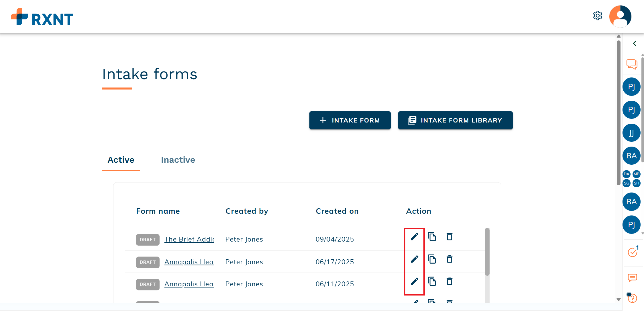This screenshot has height=311, width=644.
Task: Edit "The Brief Addic..." draft using pencil icon
Action: click(414, 237)
